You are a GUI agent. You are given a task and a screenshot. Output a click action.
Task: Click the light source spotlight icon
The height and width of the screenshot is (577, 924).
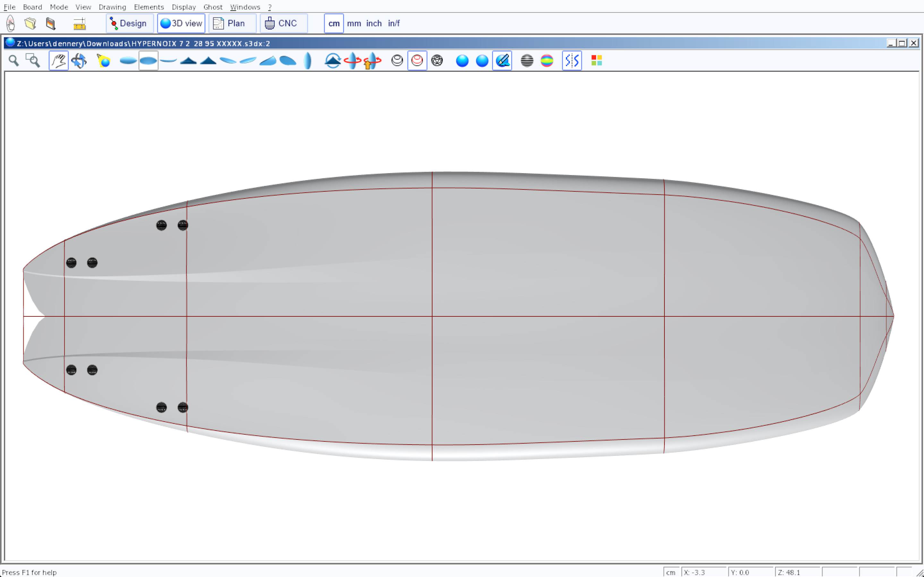[104, 61]
